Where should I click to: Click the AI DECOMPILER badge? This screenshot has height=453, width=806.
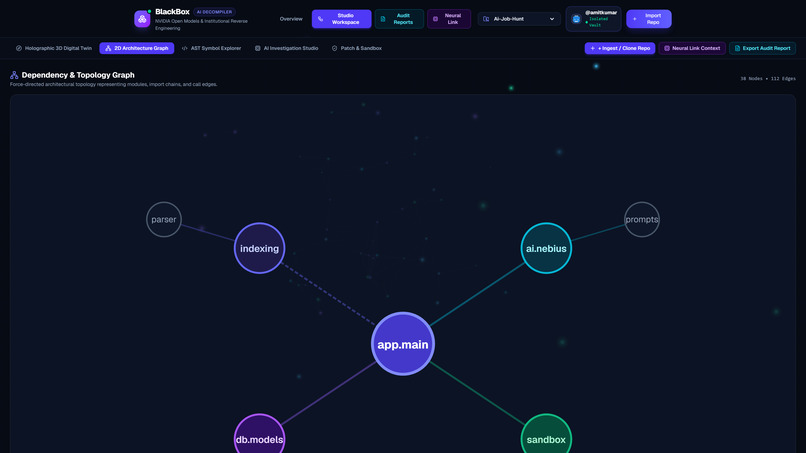click(x=214, y=12)
